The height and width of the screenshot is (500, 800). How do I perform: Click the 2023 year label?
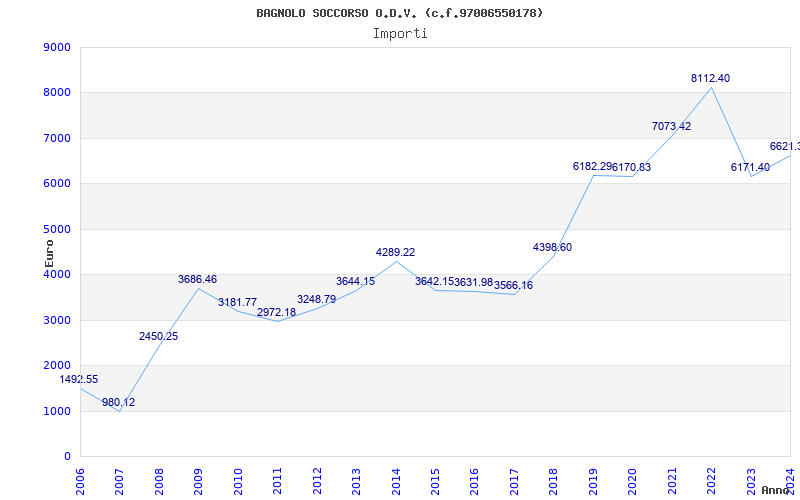(x=751, y=482)
